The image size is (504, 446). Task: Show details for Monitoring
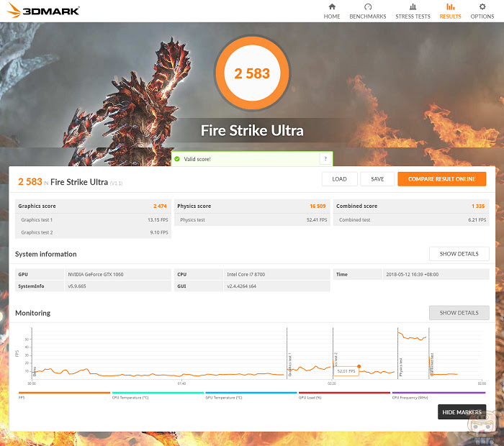tap(459, 313)
